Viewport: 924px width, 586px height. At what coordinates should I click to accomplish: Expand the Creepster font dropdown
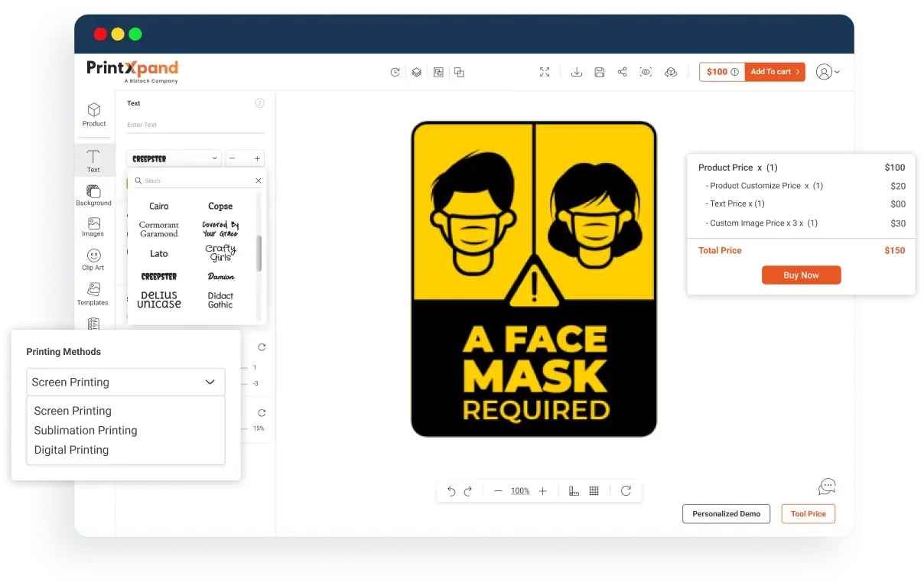tap(174, 158)
